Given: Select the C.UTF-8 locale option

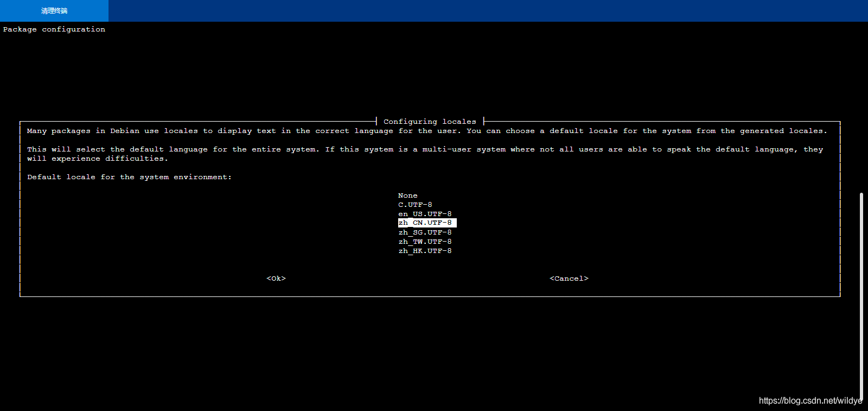Looking at the screenshot, I should [x=415, y=205].
